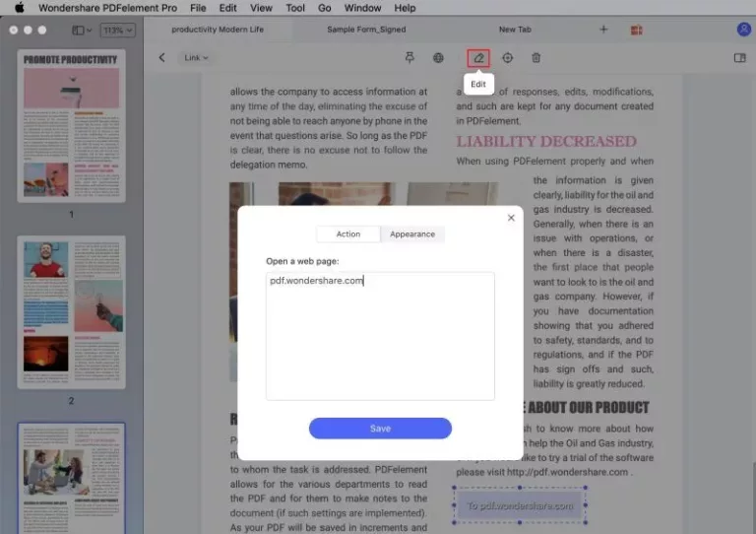
Task: Open the user account avatar
Action: coord(743,30)
